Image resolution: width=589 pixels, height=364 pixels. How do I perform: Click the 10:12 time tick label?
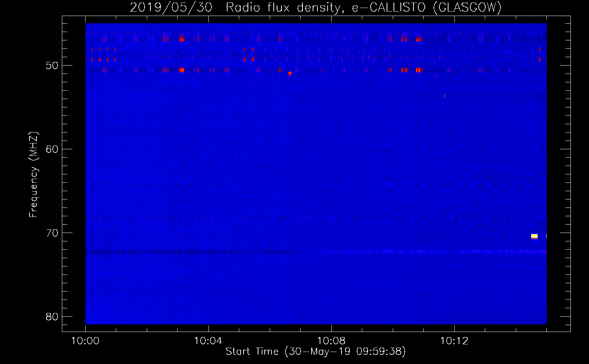pos(454,341)
